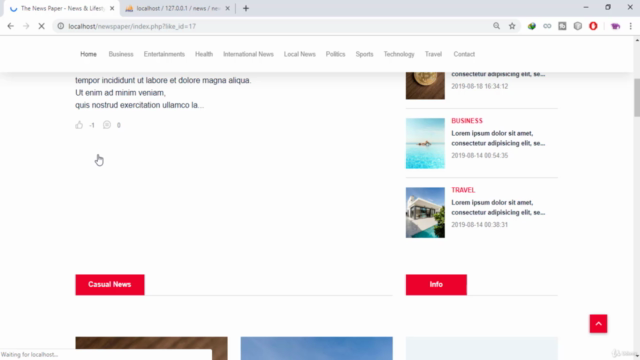
Task: Open the Travel menu item
Action: click(x=433, y=54)
